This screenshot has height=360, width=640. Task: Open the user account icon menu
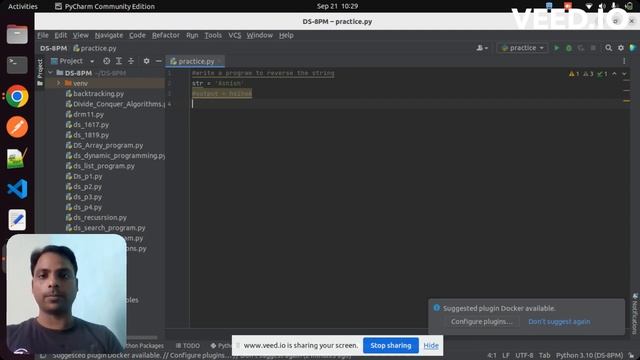pos(482,48)
